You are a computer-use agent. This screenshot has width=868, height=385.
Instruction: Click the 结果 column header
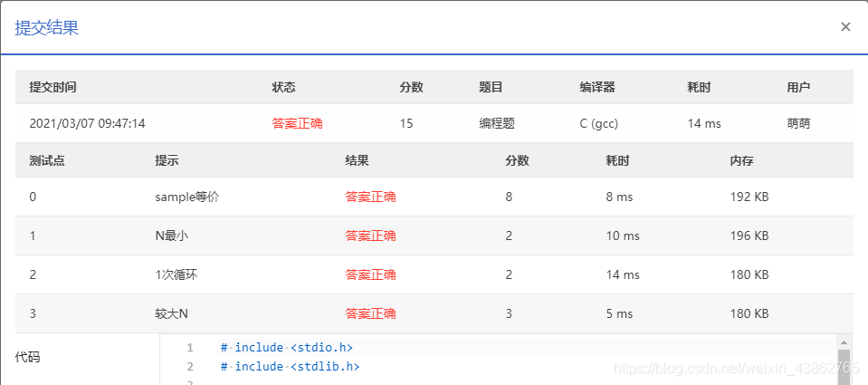coord(357,160)
